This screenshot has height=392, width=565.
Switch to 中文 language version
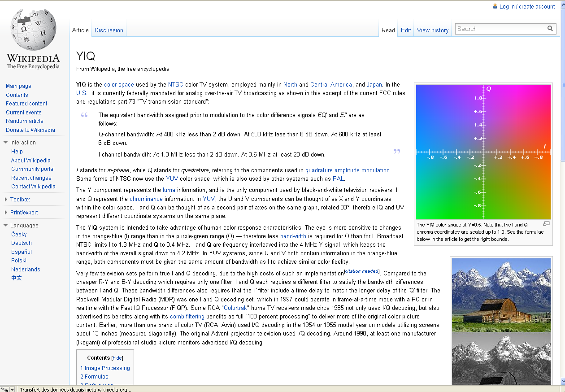tap(17, 278)
